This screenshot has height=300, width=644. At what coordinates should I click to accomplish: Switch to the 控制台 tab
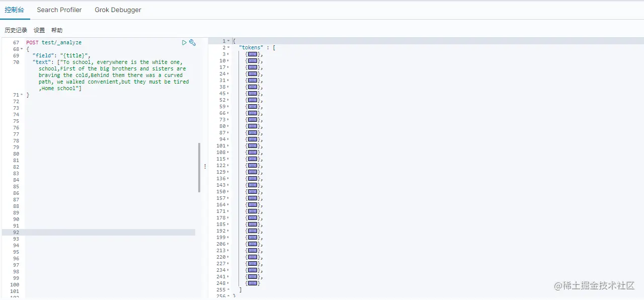(x=14, y=10)
